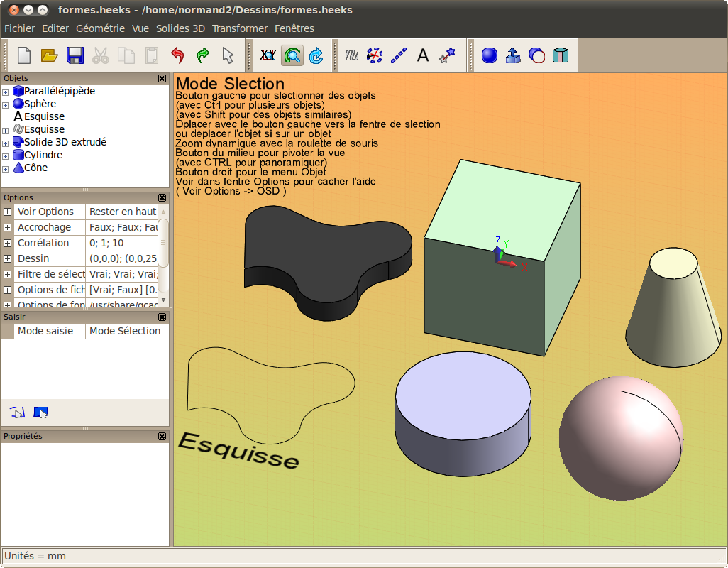Undo with the red arrow icon
The image size is (728, 568).
[x=177, y=55]
